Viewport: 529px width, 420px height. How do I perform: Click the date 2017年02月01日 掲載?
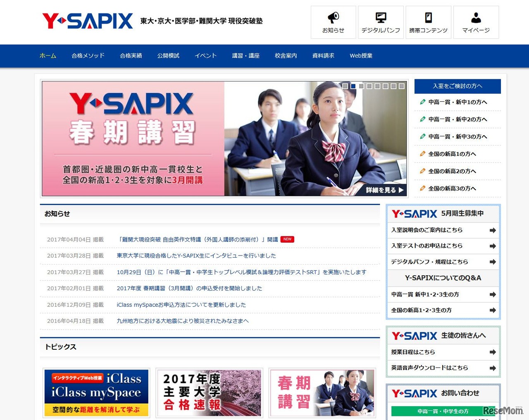click(75, 289)
